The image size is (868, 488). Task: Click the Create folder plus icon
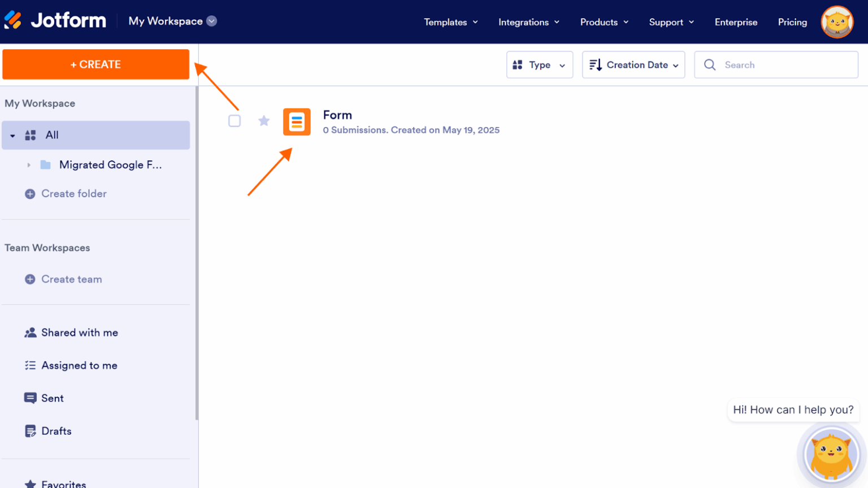tap(29, 194)
